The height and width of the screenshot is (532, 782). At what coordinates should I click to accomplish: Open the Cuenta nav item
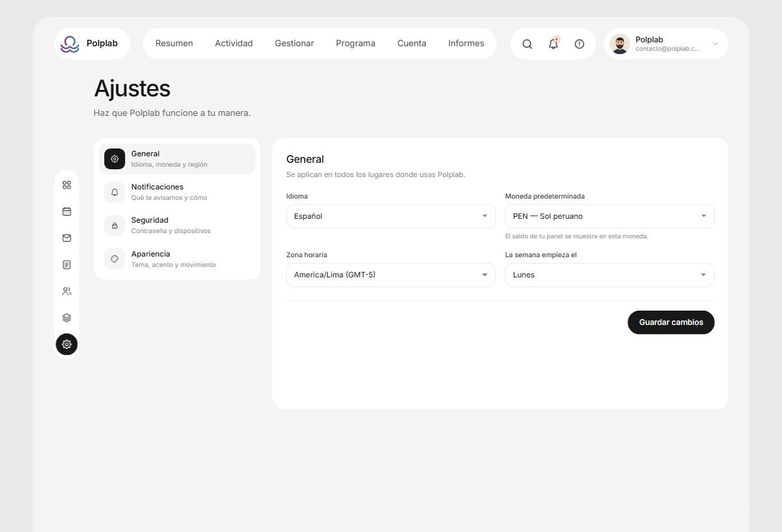412,44
